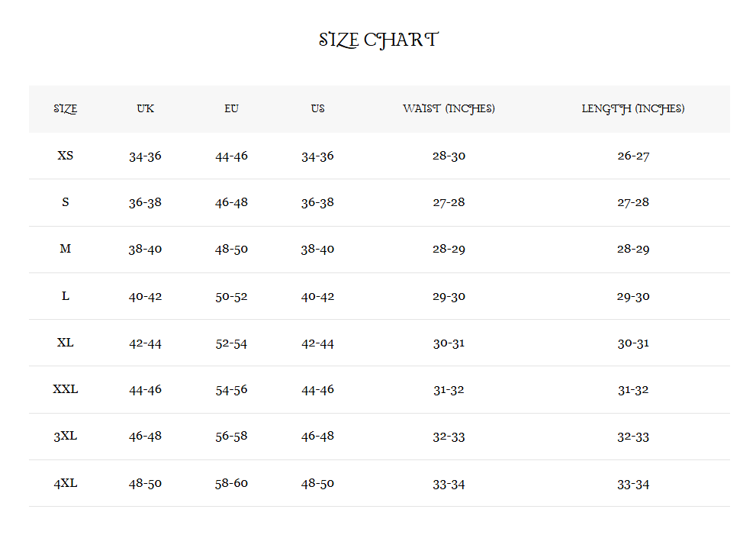
Task: Select the 4XL size row label
Action: [x=66, y=483]
